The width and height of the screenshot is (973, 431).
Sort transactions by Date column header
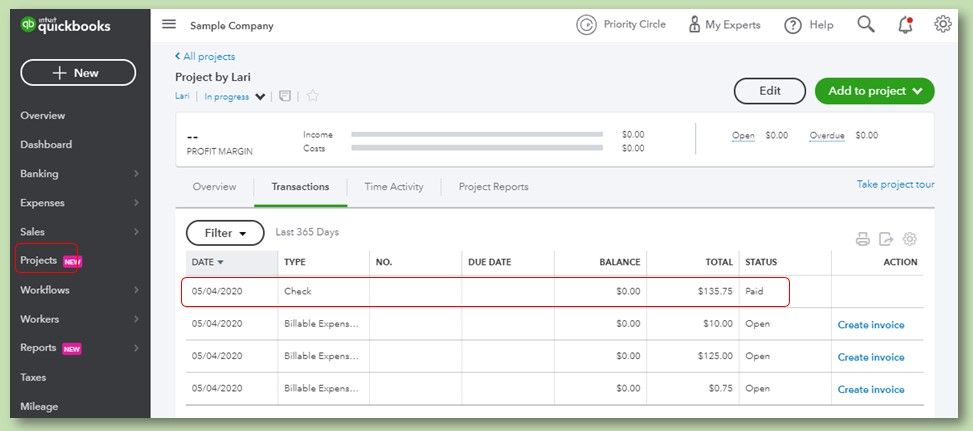tap(207, 262)
